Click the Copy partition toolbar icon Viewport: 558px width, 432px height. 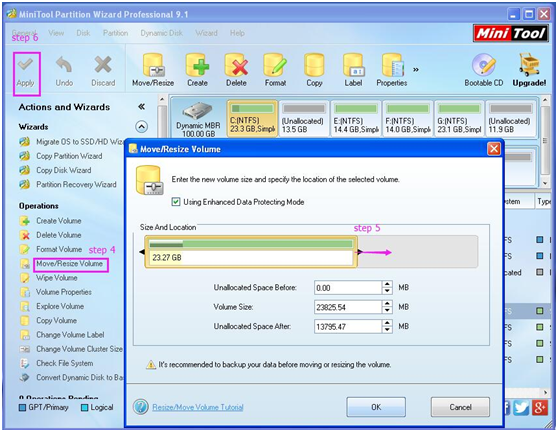tap(314, 65)
